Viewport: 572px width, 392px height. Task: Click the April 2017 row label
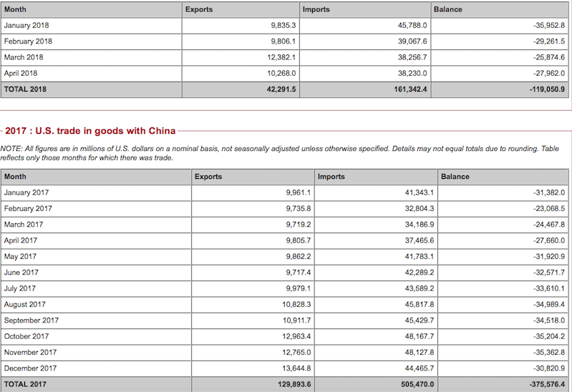tap(21, 240)
